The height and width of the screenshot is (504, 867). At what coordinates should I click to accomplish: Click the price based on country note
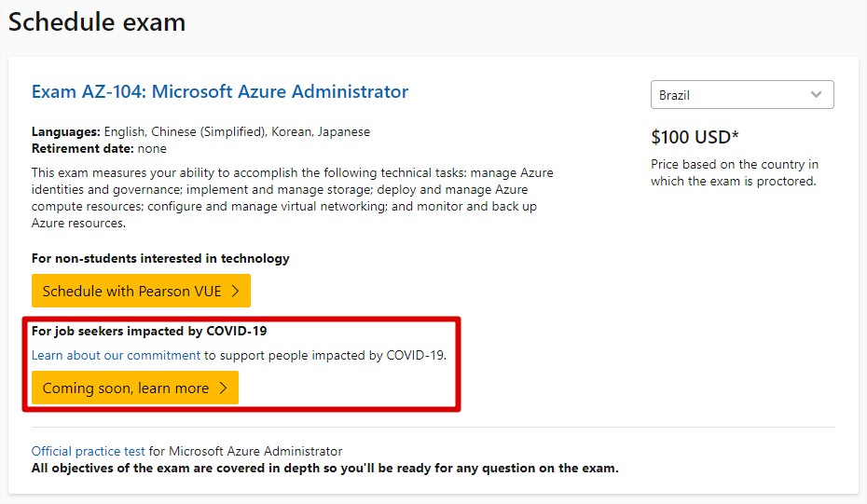coord(734,172)
